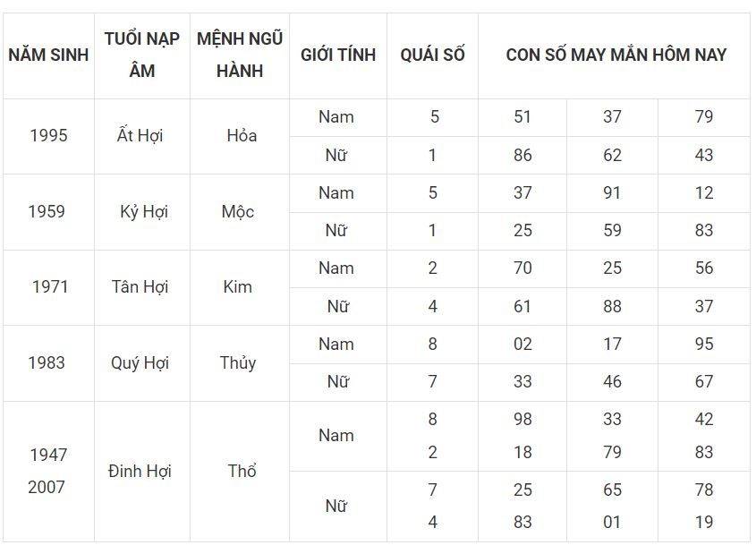The height and width of the screenshot is (545, 756).
Task: Select the Kim element cell
Action: 237,287
